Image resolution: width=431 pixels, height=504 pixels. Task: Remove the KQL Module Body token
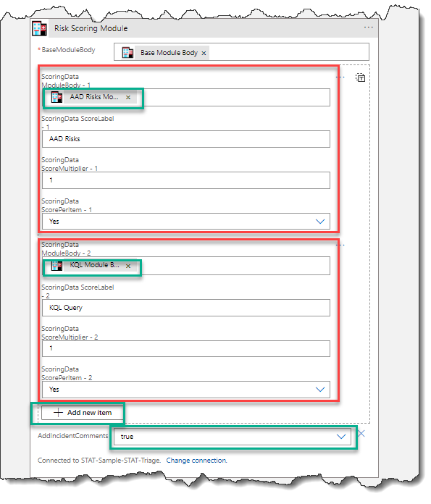pyautogui.click(x=128, y=266)
